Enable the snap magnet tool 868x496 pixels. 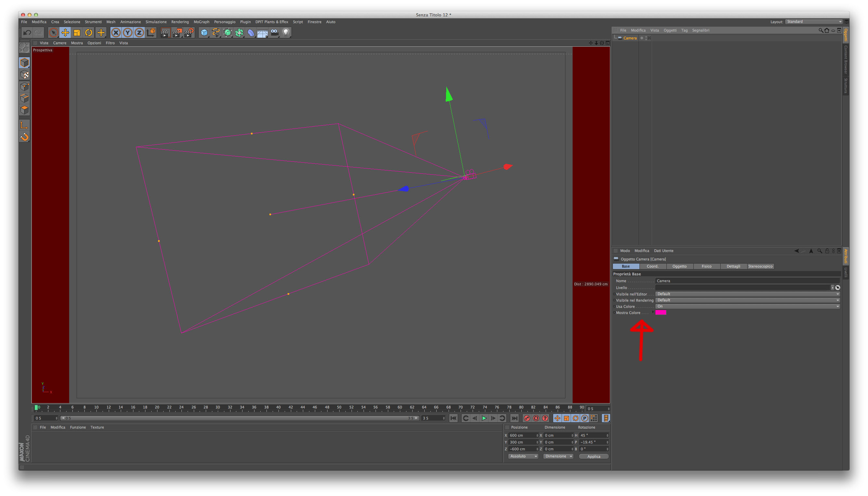point(25,137)
